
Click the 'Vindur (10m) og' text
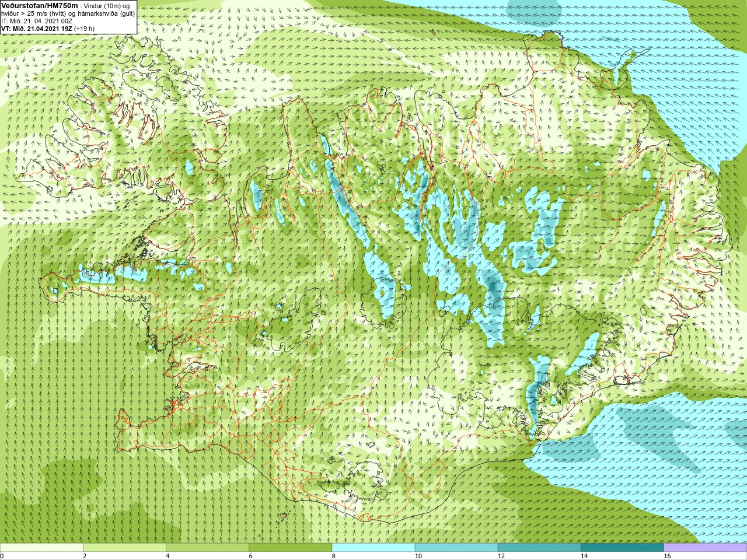(107, 6)
